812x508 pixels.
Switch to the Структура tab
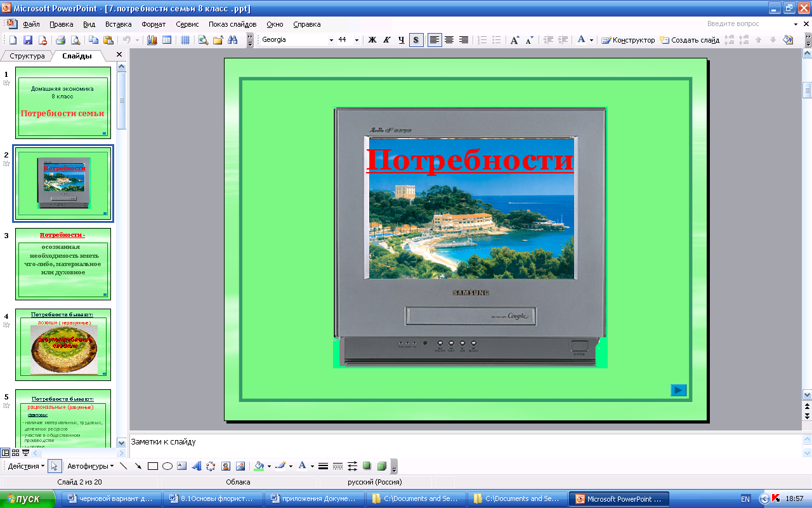pos(27,56)
